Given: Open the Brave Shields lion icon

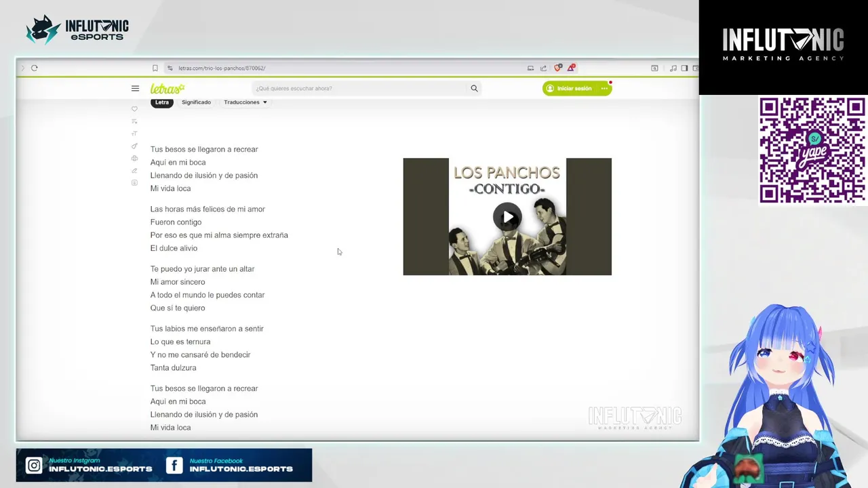Looking at the screenshot, I should point(558,68).
